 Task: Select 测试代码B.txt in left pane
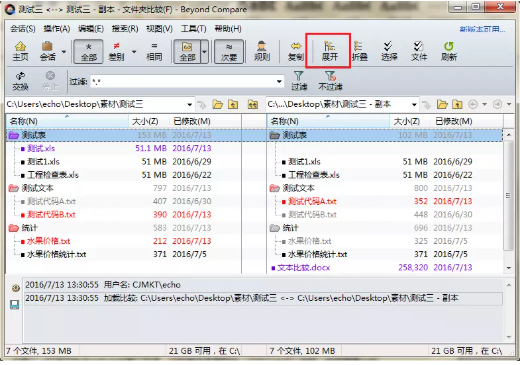tap(51, 215)
